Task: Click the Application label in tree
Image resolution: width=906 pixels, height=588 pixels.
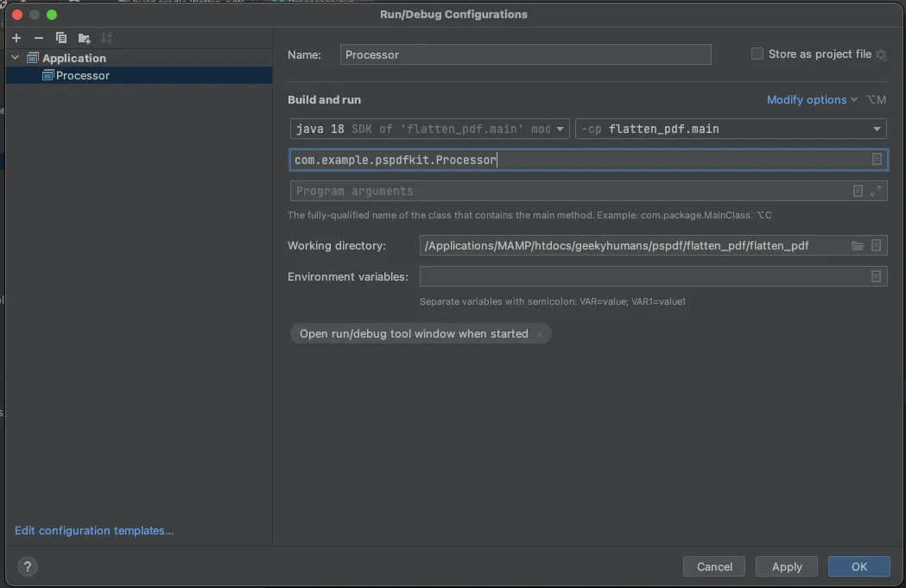Action: pyautogui.click(x=74, y=58)
